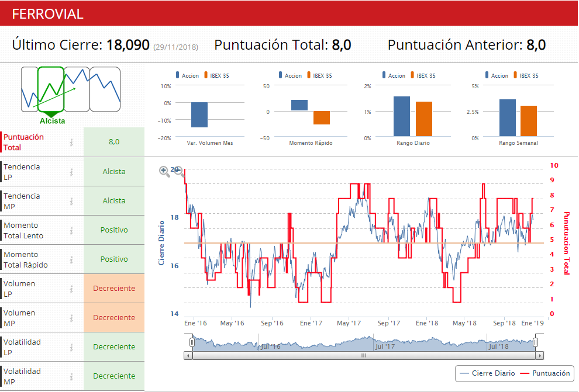Click the navigator scrollbar thumb grip

364,356
